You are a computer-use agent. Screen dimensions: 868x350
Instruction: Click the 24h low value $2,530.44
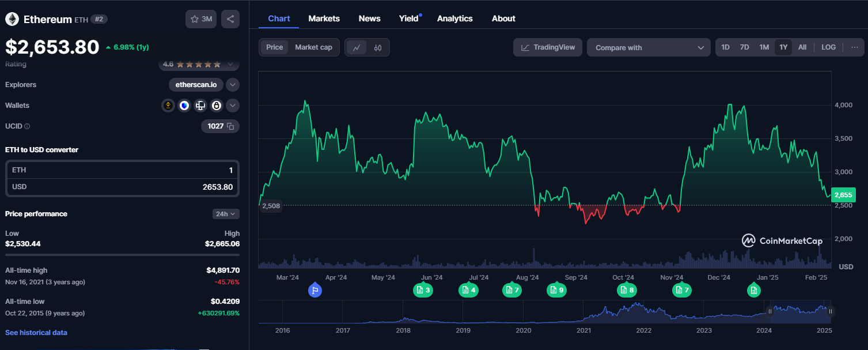click(x=23, y=244)
